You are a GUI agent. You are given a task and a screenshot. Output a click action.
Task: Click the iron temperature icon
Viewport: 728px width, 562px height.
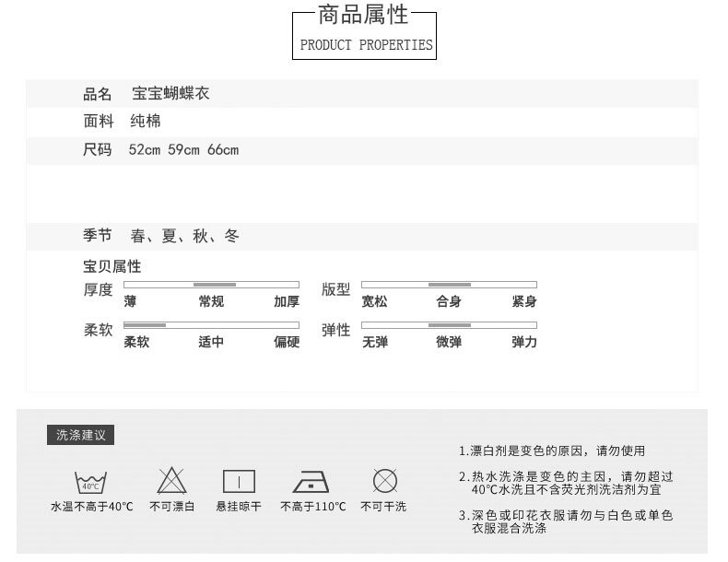[x=311, y=482]
